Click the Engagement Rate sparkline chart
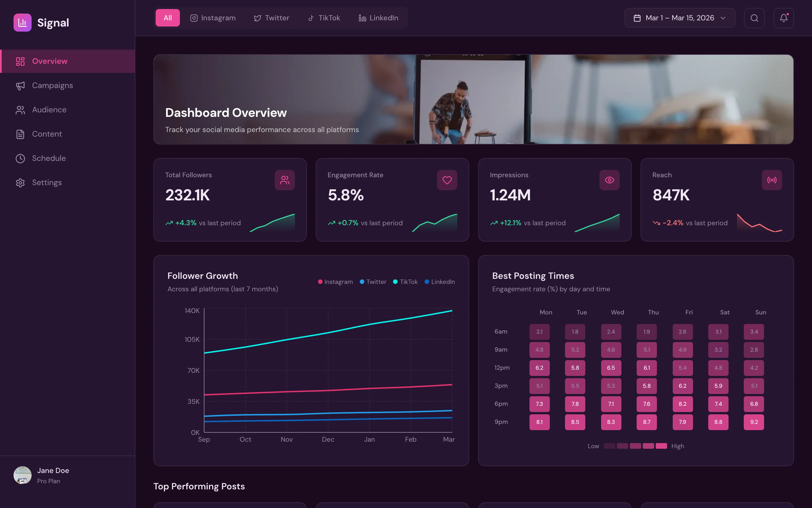This screenshot has width=812, height=508. coord(434,223)
